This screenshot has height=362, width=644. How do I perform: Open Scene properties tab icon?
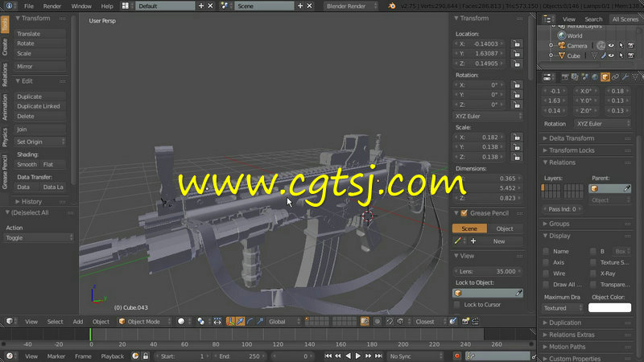pyautogui.click(x=585, y=76)
